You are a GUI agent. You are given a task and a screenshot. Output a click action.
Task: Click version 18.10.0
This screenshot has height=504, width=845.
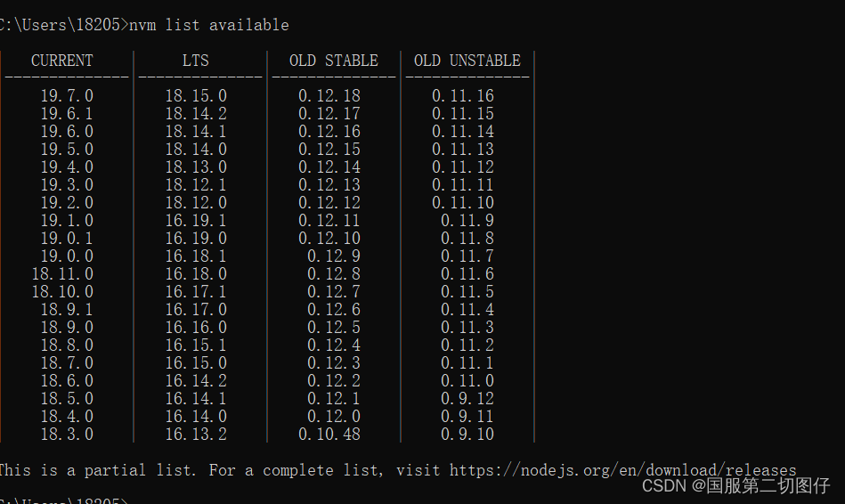62,291
